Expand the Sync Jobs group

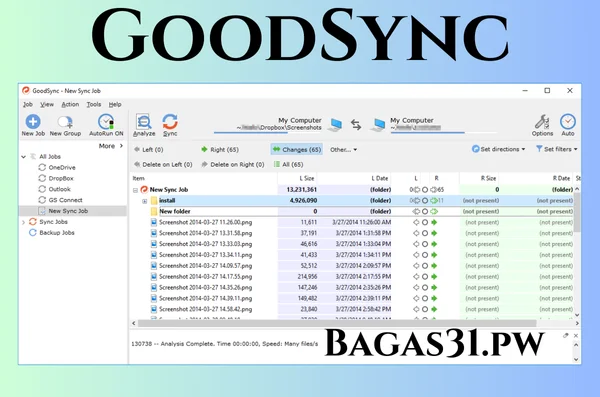tap(24, 222)
